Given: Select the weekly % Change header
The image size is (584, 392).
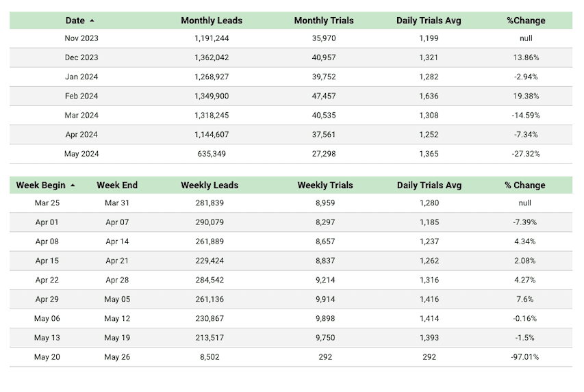Looking at the screenshot, I should 525,185.
